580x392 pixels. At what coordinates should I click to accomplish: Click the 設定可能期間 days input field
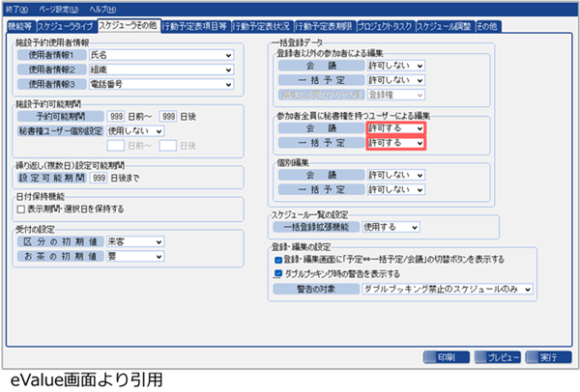pyautogui.click(x=98, y=178)
